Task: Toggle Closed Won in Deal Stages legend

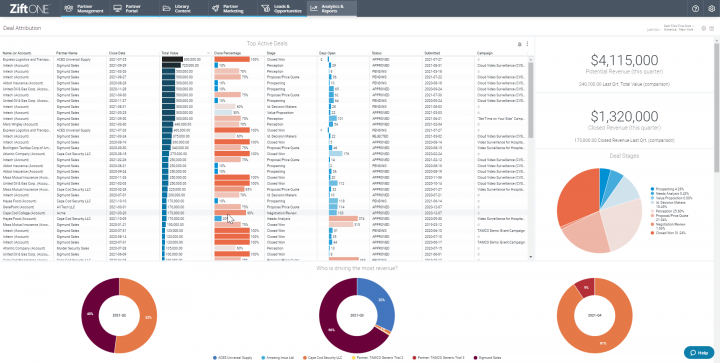Action: coord(668,233)
